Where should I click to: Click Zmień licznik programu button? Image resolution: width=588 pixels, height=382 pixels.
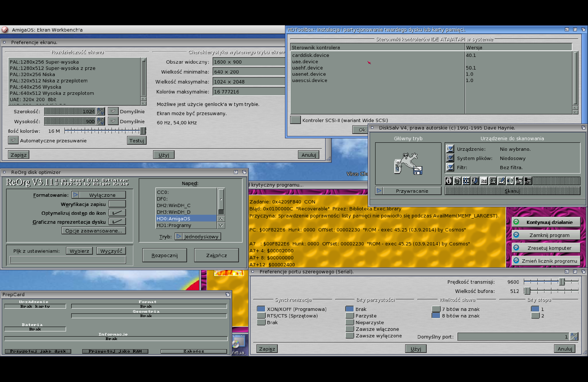click(546, 261)
